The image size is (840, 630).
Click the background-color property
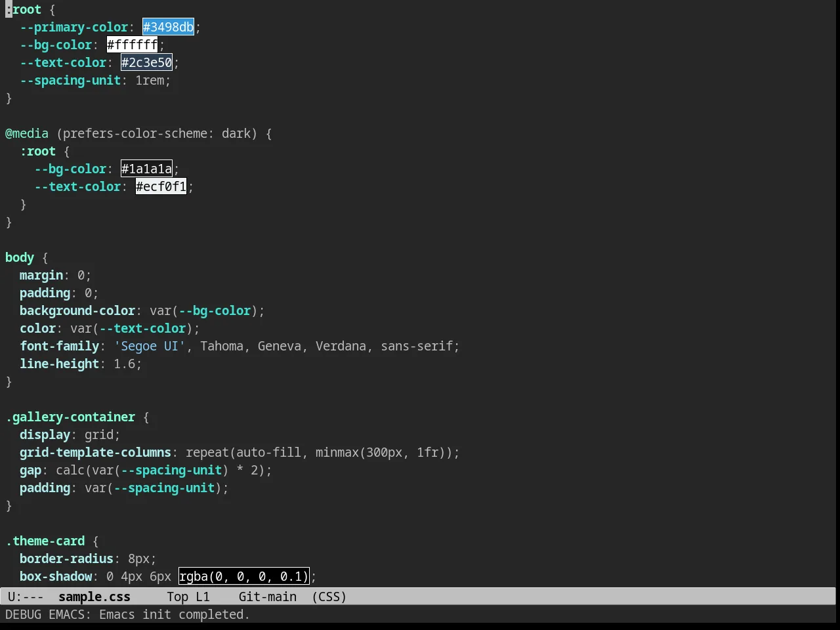[77, 310]
